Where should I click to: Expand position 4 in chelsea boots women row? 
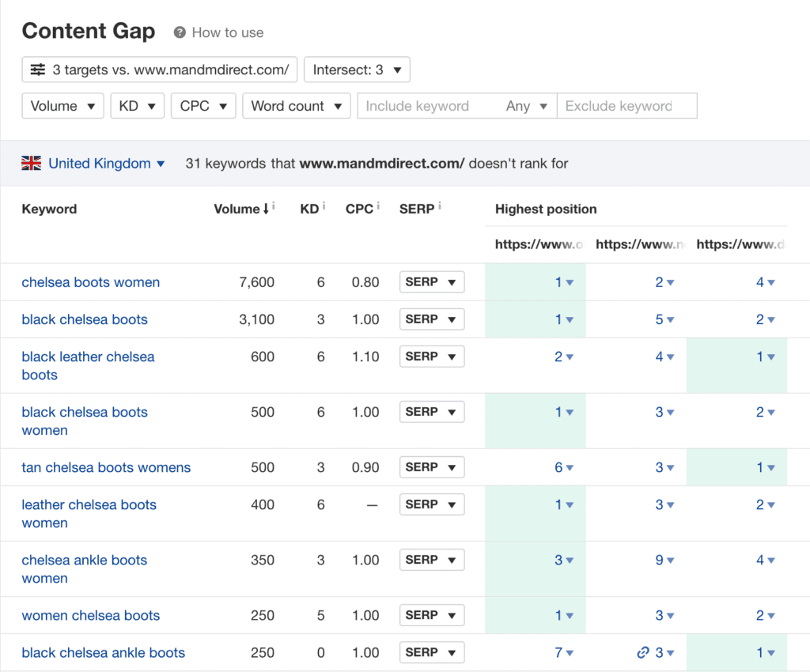[766, 282]
